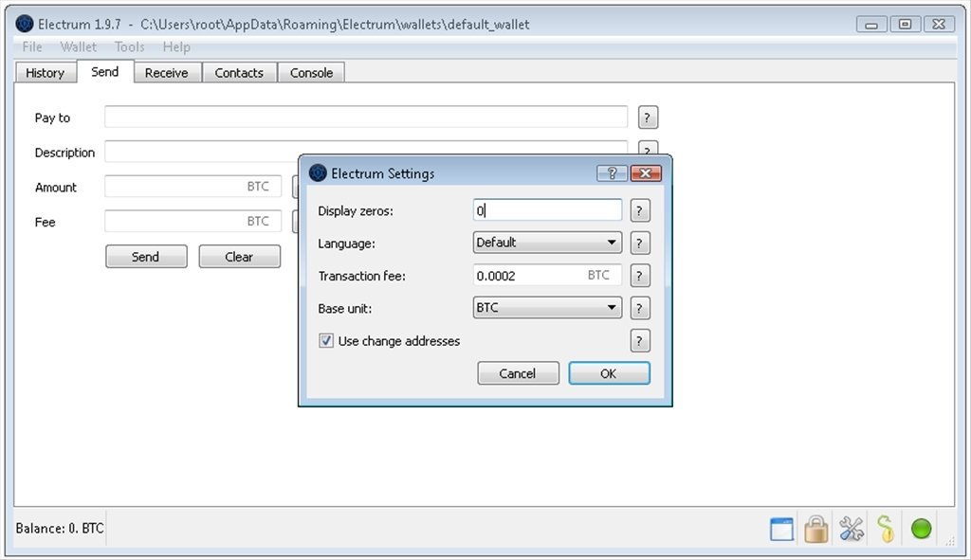Screen dimensions: 971x560
Task: Click the "Electrum Settings" dialog title text
Action: click(383, 174)
